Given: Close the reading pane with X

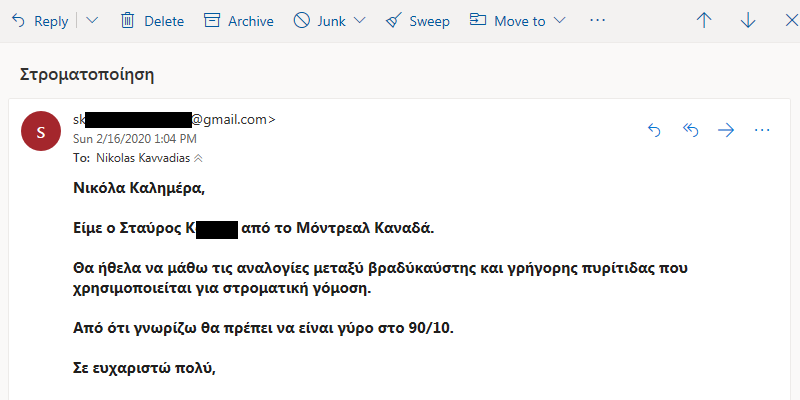Looking at the screenshot, I should pos(792,20).
